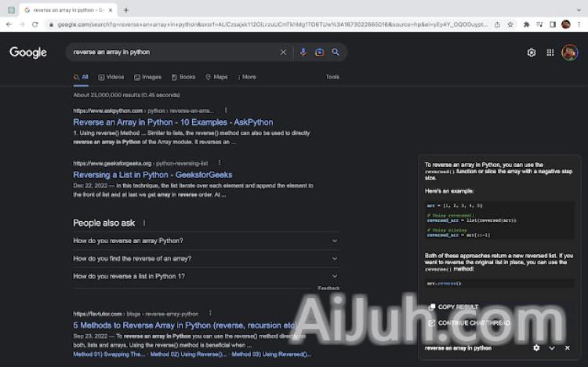Go back in browser history
Viewport: 588px width, 367px height.
(x=9, y=24)
